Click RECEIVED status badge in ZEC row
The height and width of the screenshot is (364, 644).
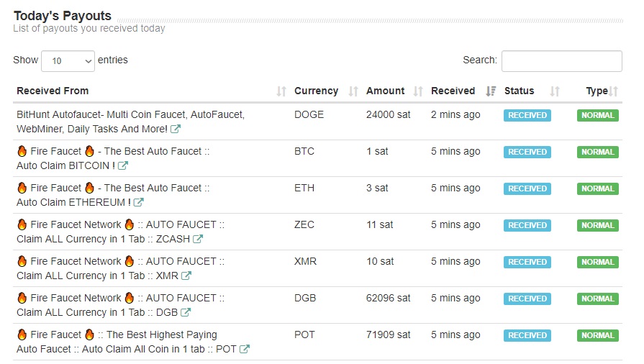[527, 225]
